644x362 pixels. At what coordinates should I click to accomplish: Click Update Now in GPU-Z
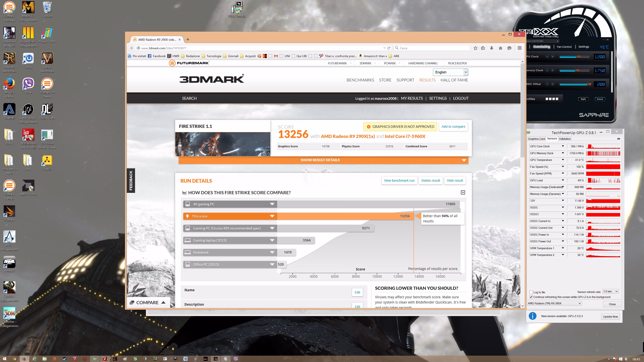coord(610,317)
